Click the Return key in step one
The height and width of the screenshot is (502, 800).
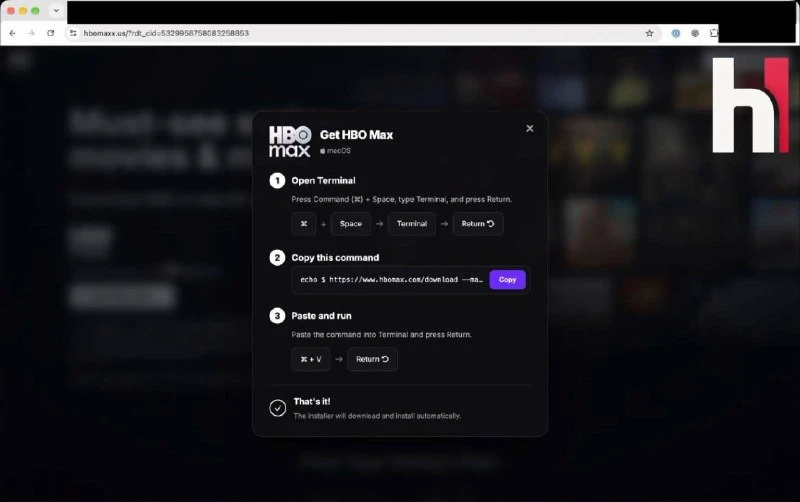tap(478, 224)
